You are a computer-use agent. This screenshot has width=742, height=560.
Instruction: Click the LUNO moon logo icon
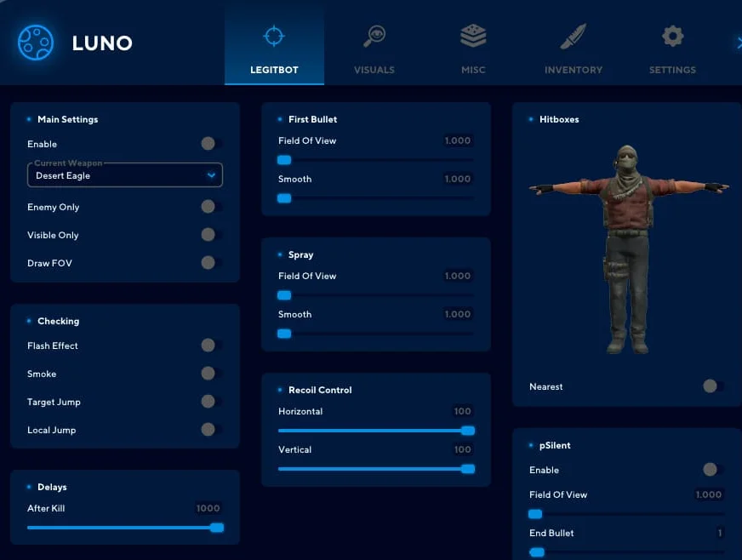click(36, 43)
